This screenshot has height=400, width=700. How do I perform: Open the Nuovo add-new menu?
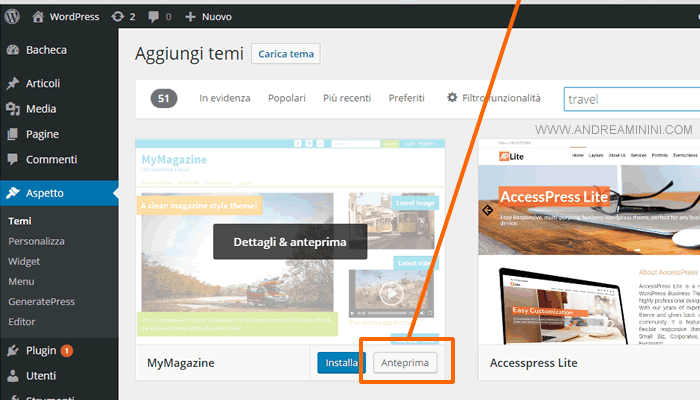pyautogui.click(x=208, y=17)
